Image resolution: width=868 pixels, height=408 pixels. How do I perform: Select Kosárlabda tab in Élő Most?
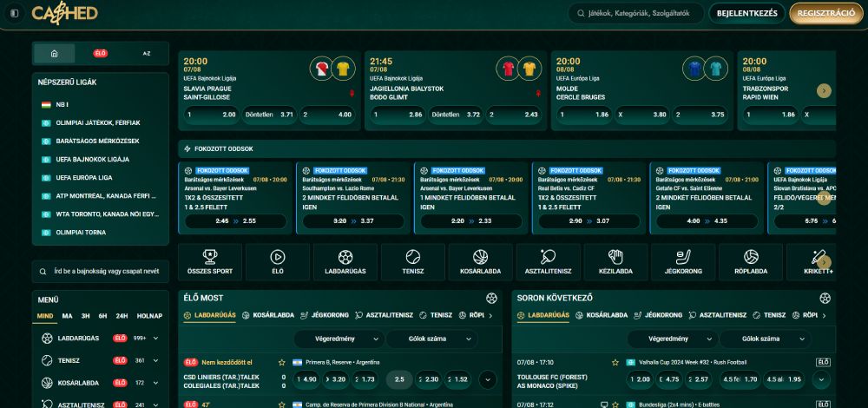[x=267, y=315]
